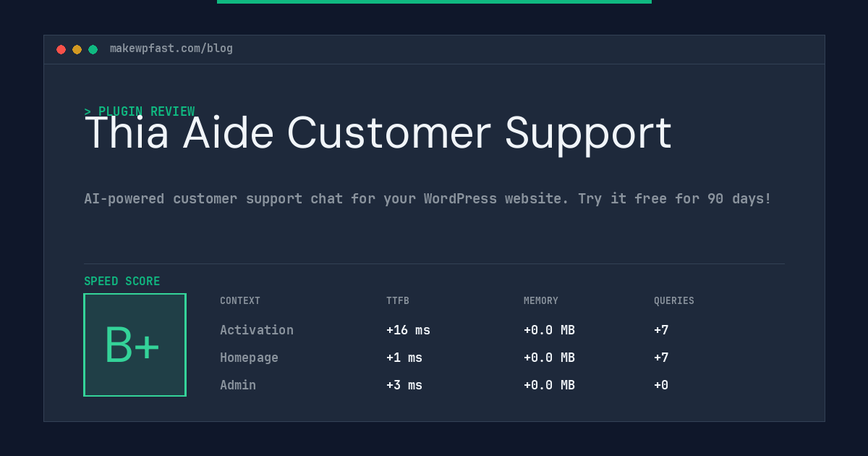Click the '> PLUGIN REVIEW' label
868x456 pixels.
point(140,111)
